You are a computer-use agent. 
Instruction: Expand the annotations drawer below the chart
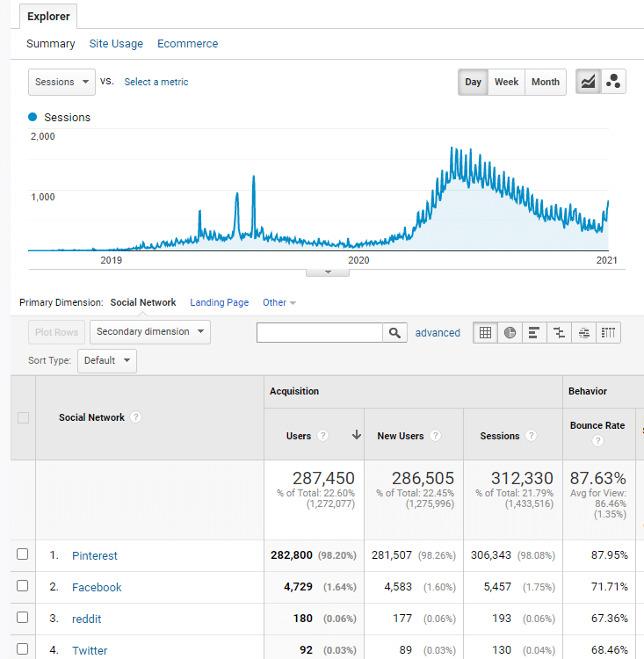coord(328,272)
